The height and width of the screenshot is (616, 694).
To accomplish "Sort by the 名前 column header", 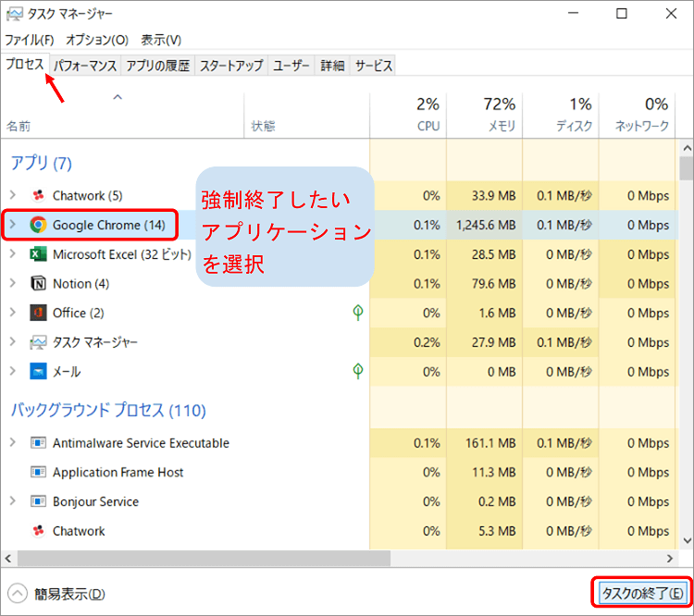I will coord(122,116).
